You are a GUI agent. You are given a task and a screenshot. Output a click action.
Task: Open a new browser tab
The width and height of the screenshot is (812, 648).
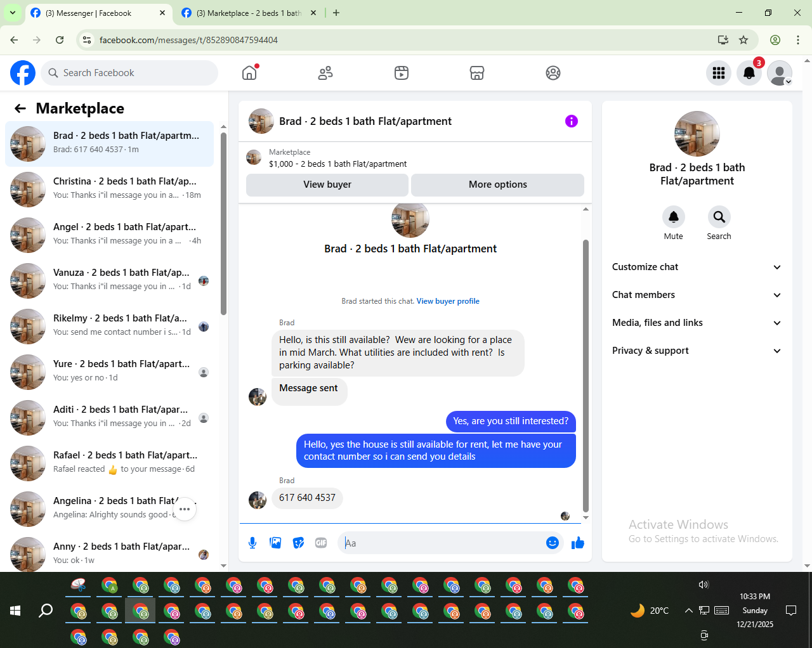coord(336,13)
